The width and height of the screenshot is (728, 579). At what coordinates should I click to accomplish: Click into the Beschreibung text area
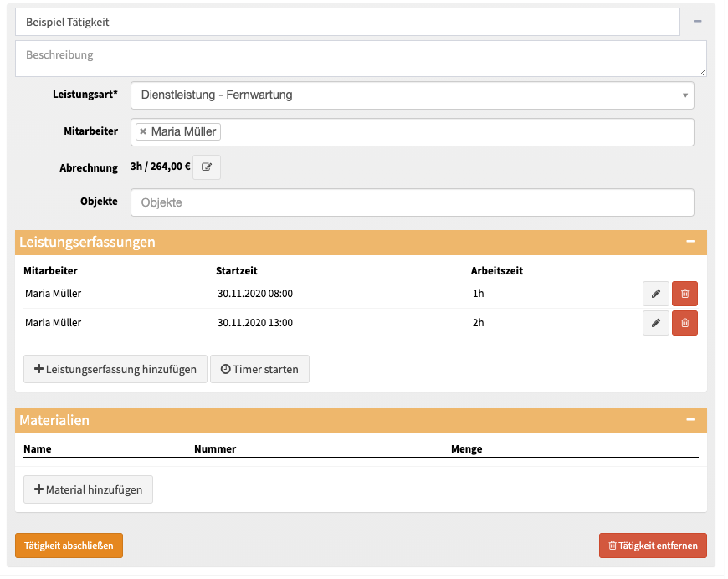tap(360, 58)
